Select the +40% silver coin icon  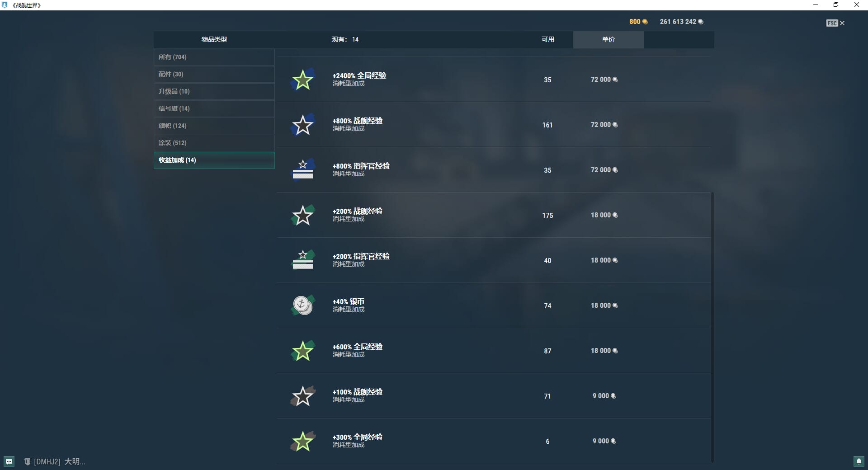(302, 305)
